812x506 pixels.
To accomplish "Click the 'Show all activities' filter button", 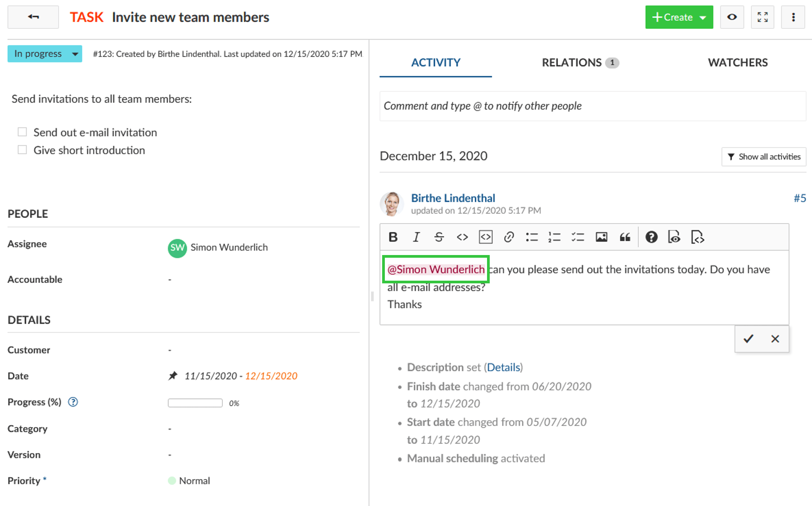I will 764,157.
